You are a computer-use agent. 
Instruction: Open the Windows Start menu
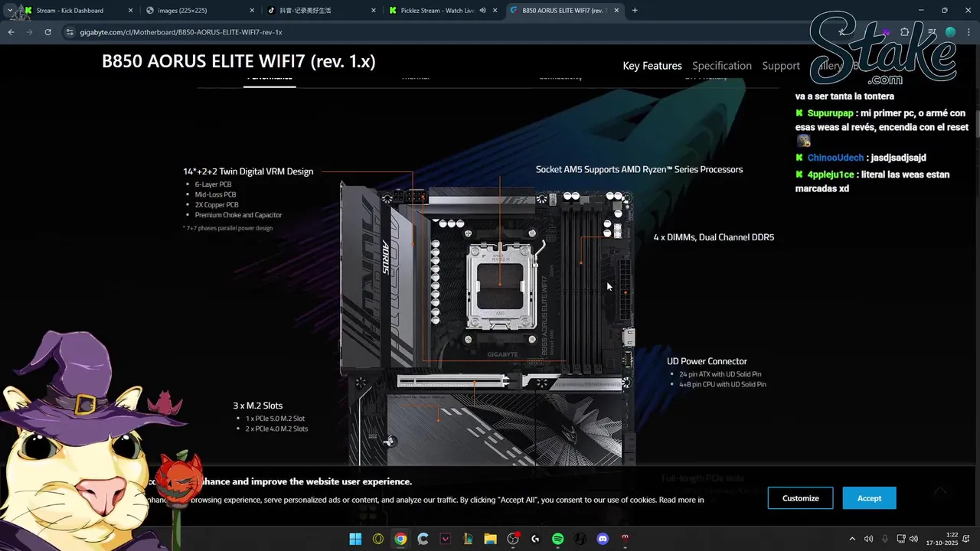(355, 539)
